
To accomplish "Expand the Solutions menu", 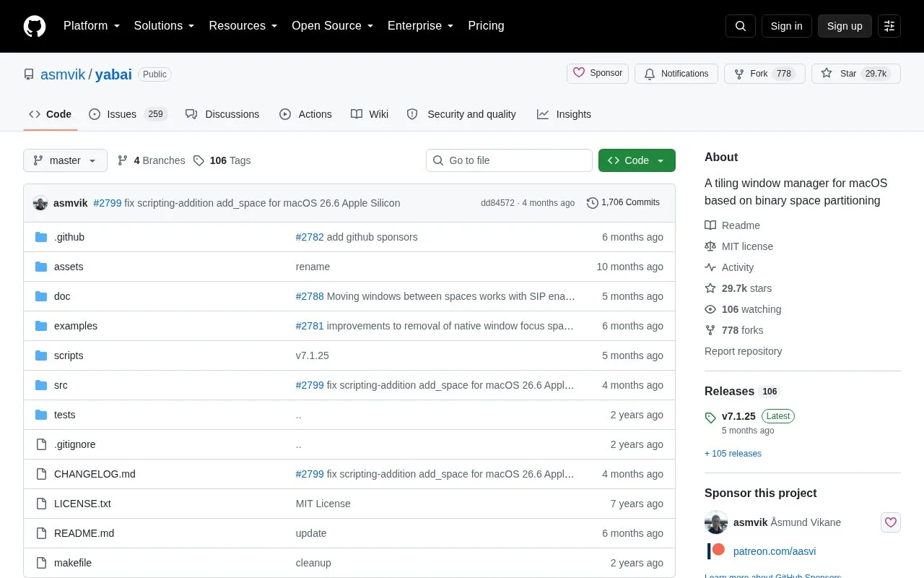I will [165, 26].
